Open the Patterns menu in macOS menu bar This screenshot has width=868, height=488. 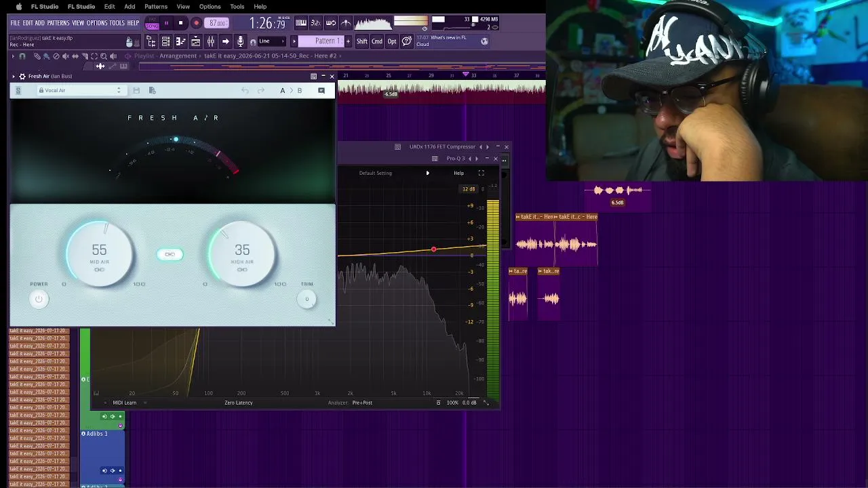156,7
